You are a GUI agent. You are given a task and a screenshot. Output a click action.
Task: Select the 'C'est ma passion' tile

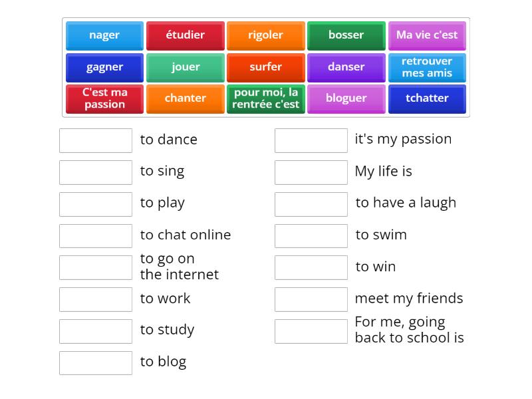tap(104, 98)
